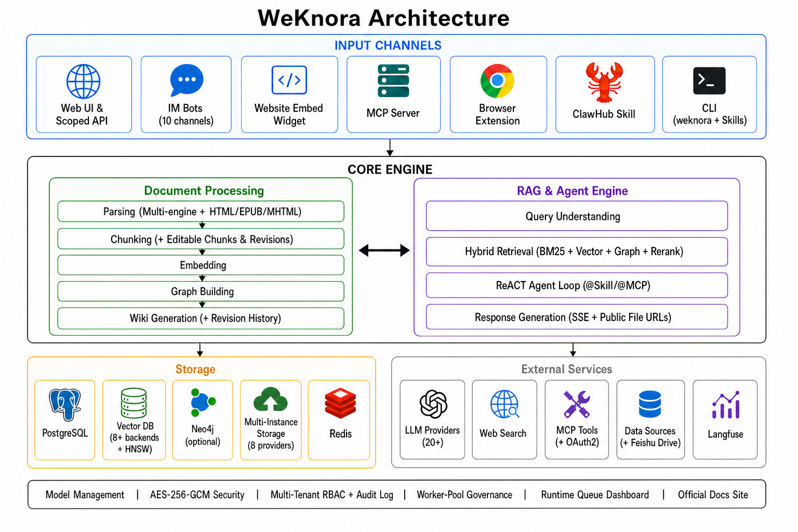Click the ClawHub Skill lobster icon
The width and height of the screenshot is (798, 532).
[x=604, y=82]
